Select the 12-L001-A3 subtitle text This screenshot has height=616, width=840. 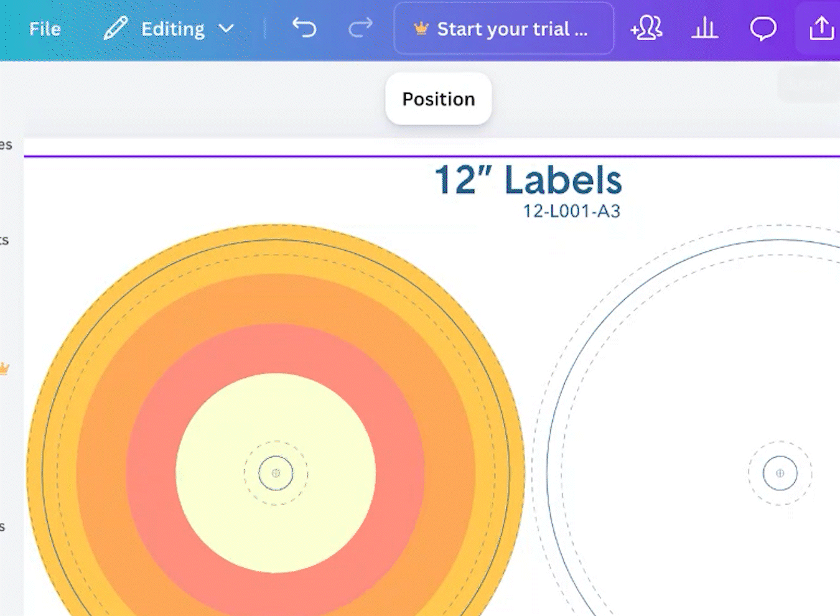click(571, 212)
